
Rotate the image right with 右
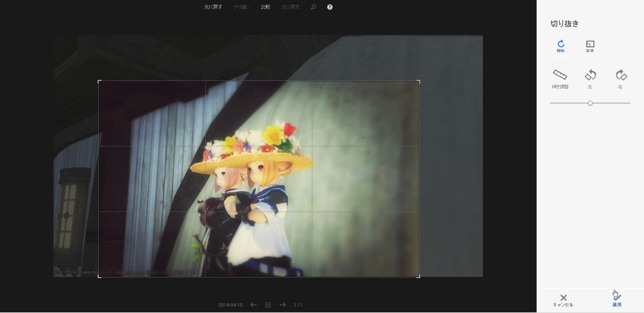point(621,79)
